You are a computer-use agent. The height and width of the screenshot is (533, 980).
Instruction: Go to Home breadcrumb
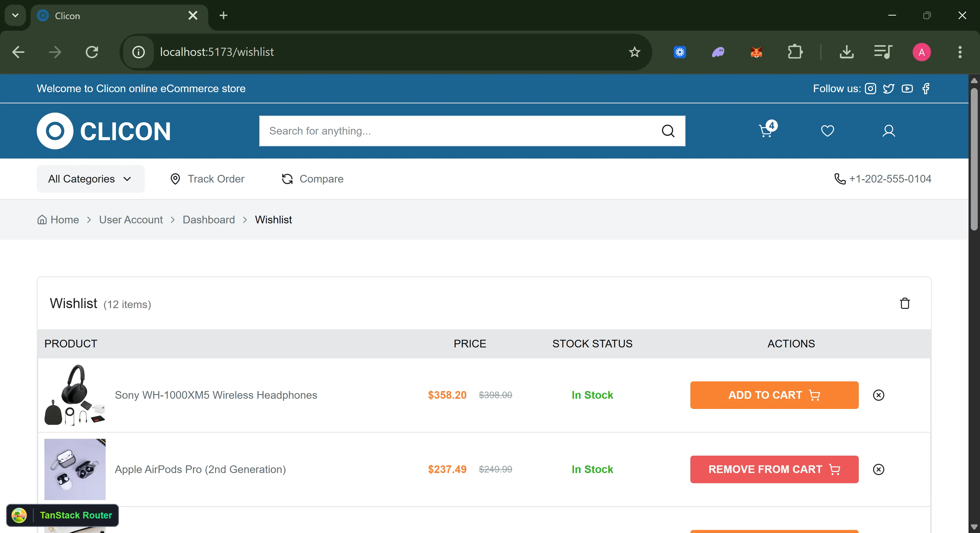tap(58, 220)
